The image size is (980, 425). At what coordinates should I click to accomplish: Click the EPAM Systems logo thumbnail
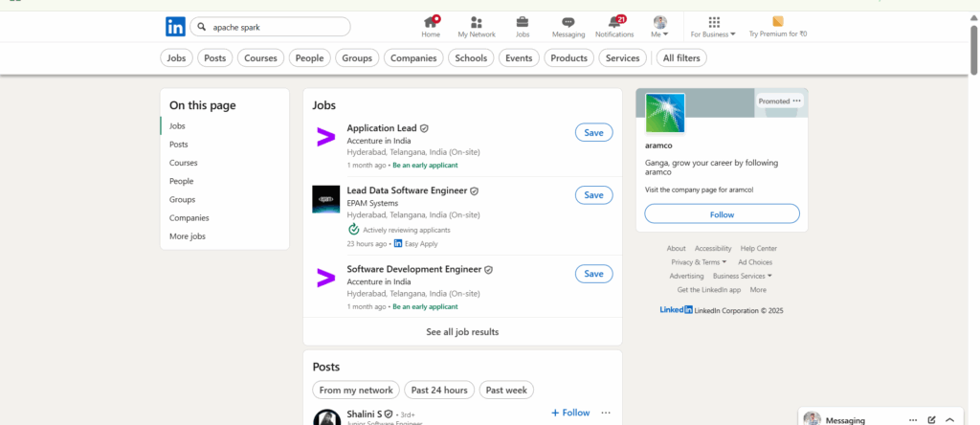[325, 199]
